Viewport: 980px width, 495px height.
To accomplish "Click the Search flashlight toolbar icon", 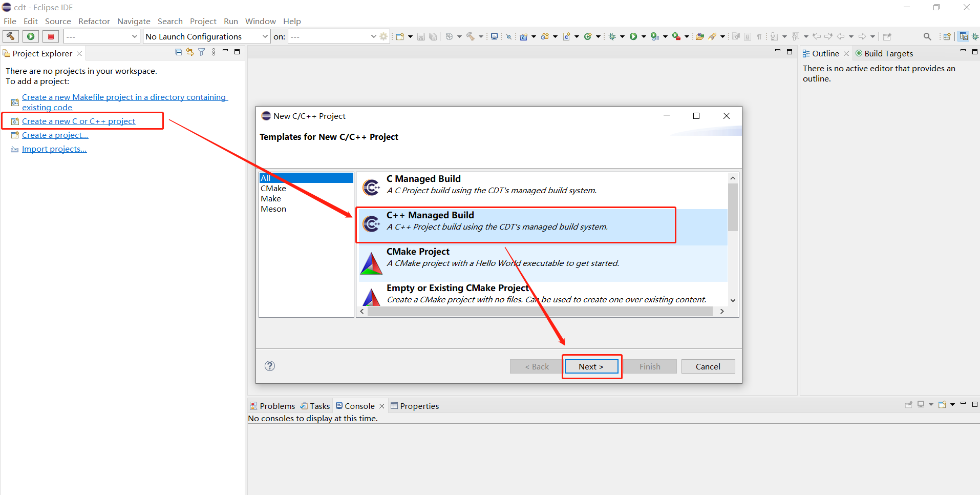I will [712, 36].
